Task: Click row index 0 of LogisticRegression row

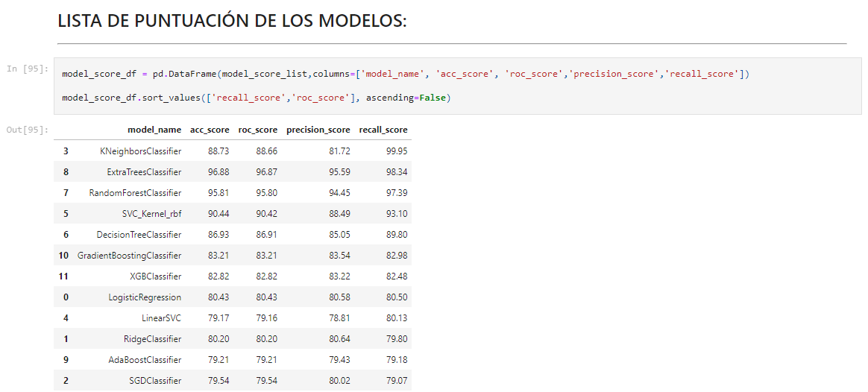Action: click(66, 297)
